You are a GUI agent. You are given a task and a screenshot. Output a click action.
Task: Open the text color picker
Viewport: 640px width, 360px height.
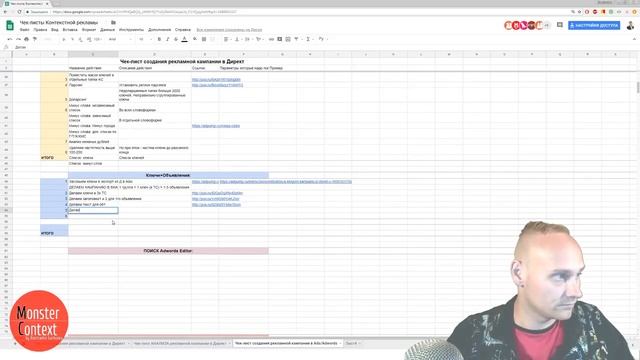coord(184,39)
